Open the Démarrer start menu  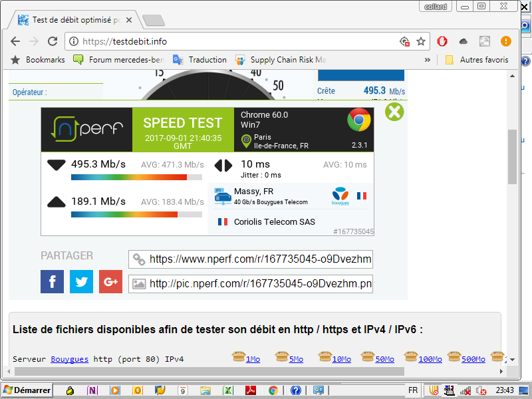coord(27,390)
